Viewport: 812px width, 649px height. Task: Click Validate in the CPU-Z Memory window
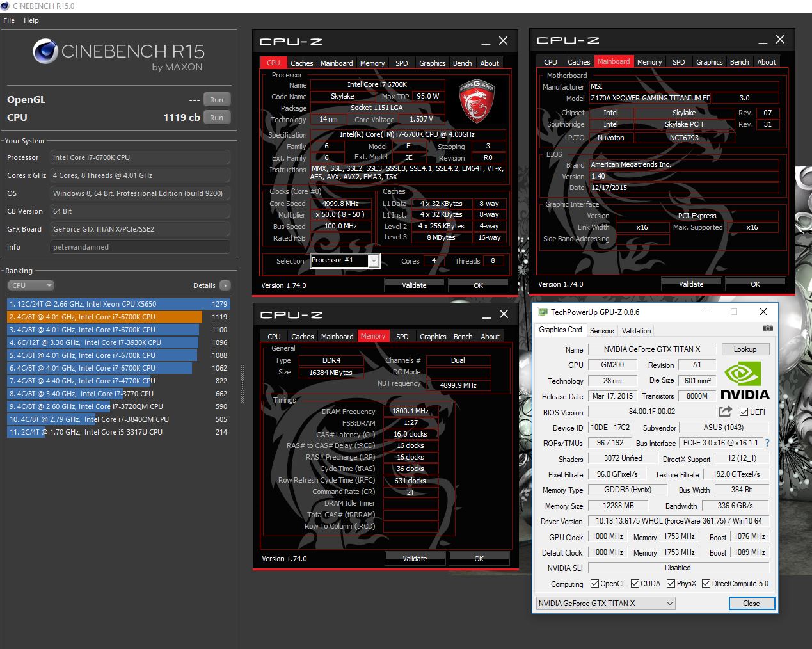(415, 559)
